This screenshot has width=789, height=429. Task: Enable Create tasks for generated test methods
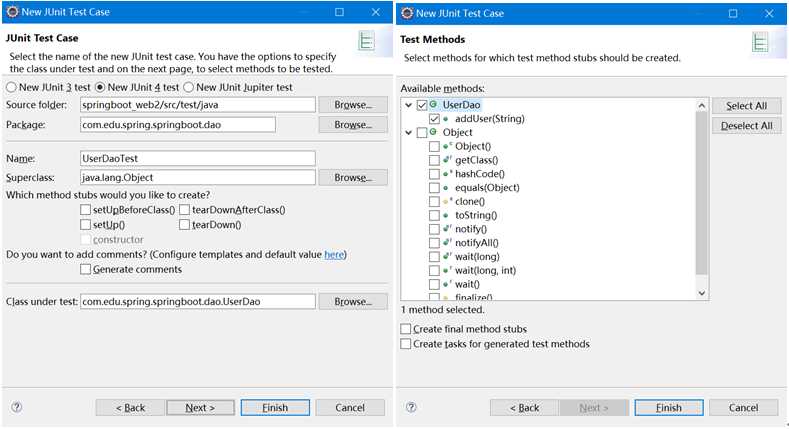tap(406, 344)
